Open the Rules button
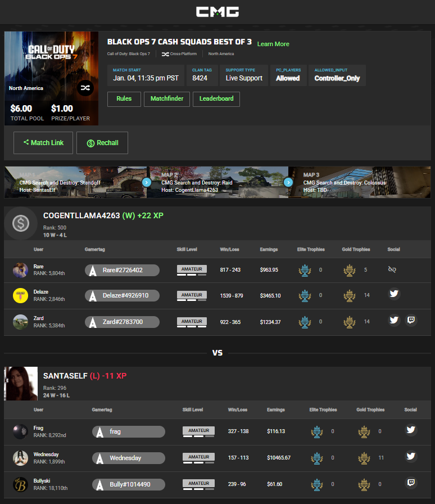The height and width of the screenshot is (504, 435). (x=124, y=98)
